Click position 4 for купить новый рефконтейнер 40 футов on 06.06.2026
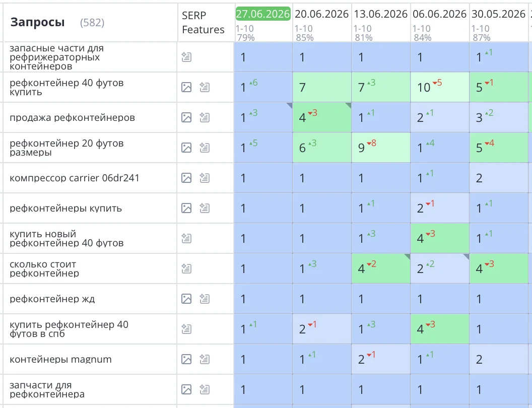The width and height of the screenshot is (532, 408). pyautogui.click(x=440, y=238)
